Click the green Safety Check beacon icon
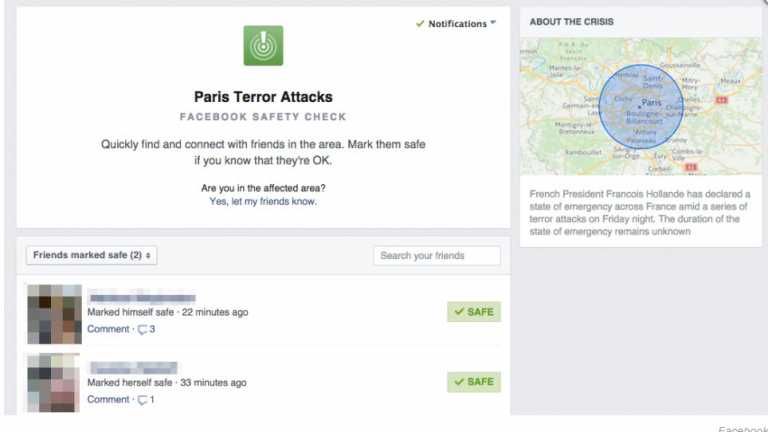Image resolution: width=768 pixels, height=432 pixels. [x=263, y=46]
